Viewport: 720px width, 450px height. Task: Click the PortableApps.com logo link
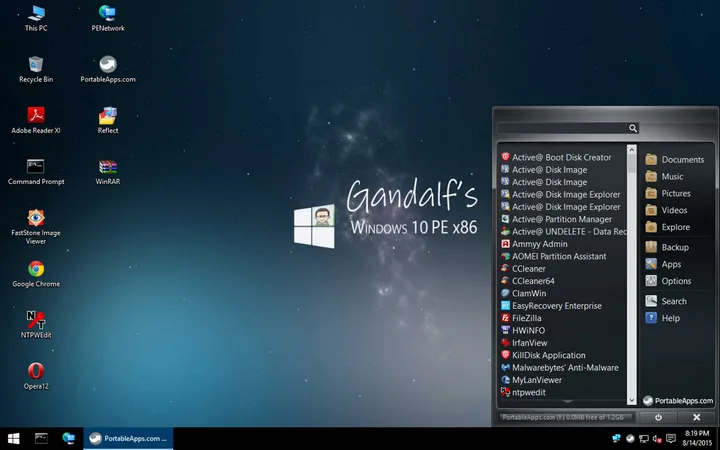coord(678,401)
